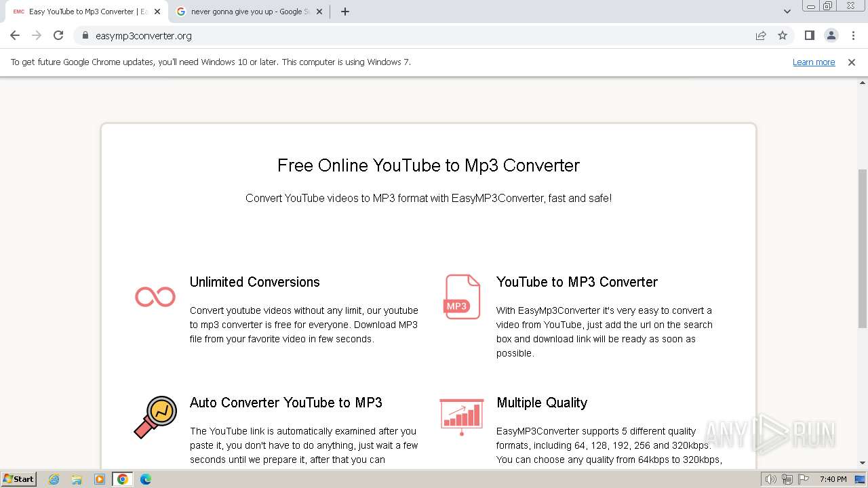The width and height of the screenshot is (868, 488).
Task: Click the MP3 file icon
Action: tap(462, 297)
